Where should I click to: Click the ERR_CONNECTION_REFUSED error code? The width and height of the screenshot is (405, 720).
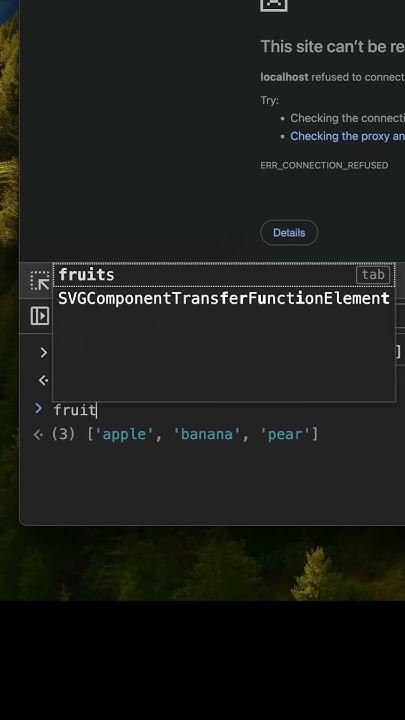click(324, 165)
